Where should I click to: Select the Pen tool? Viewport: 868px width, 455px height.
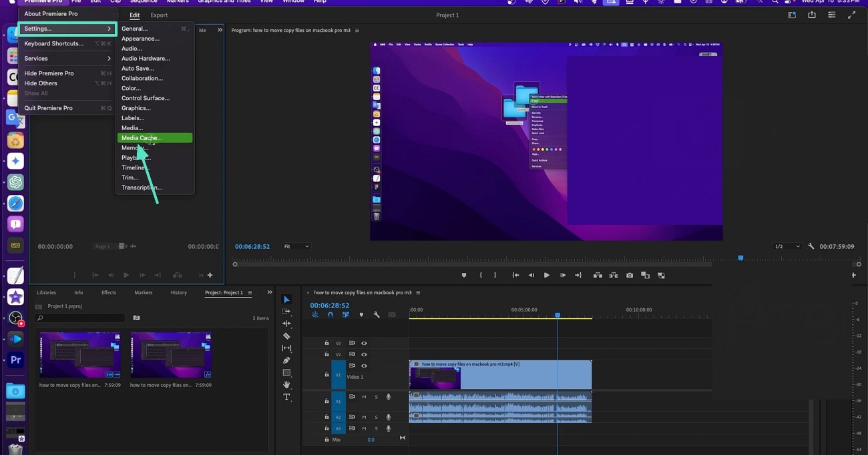click(286, 360)
